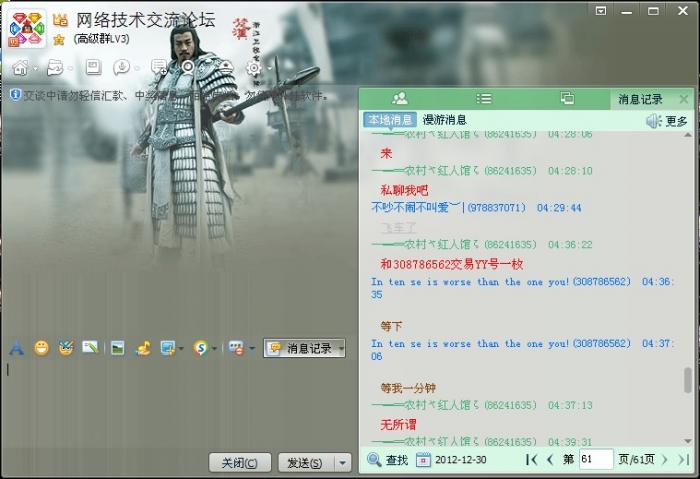The height and width of the screenshot is (479, 700).
Task: Jump to last page of records
Action: [x=683, y=459]
